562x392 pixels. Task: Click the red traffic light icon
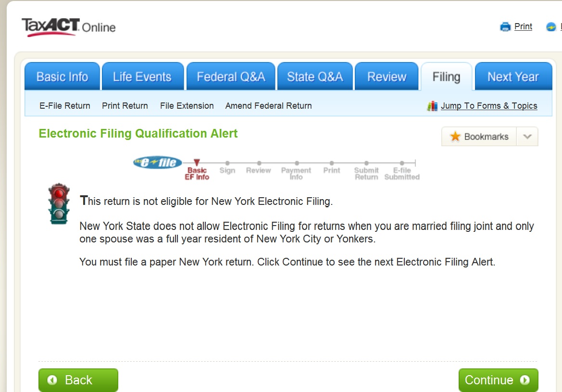pos(59,204)
